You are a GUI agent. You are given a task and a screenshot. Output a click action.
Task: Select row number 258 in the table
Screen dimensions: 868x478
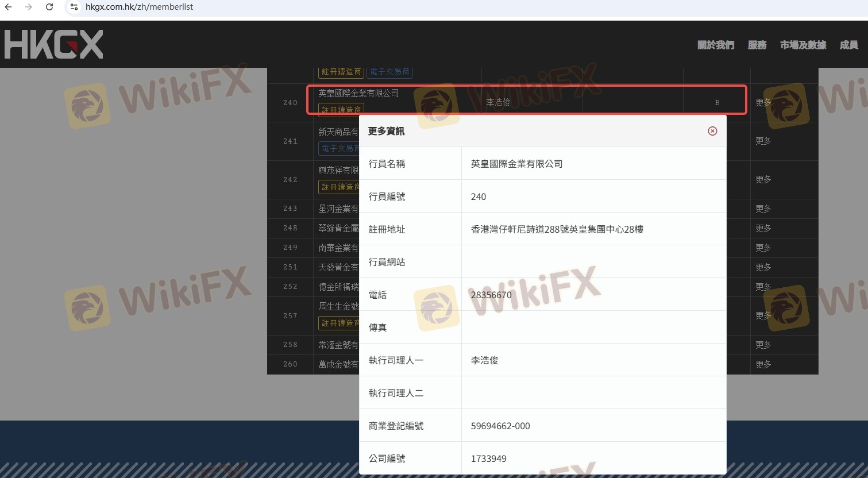pyautogui.click(x=290, y=345)
